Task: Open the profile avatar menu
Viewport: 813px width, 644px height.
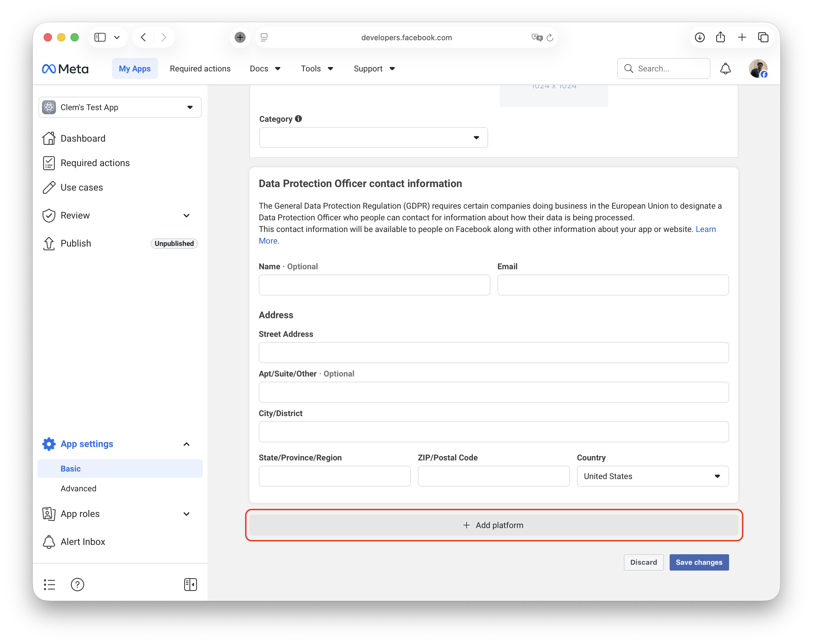Action: click(x=758, y=68)
